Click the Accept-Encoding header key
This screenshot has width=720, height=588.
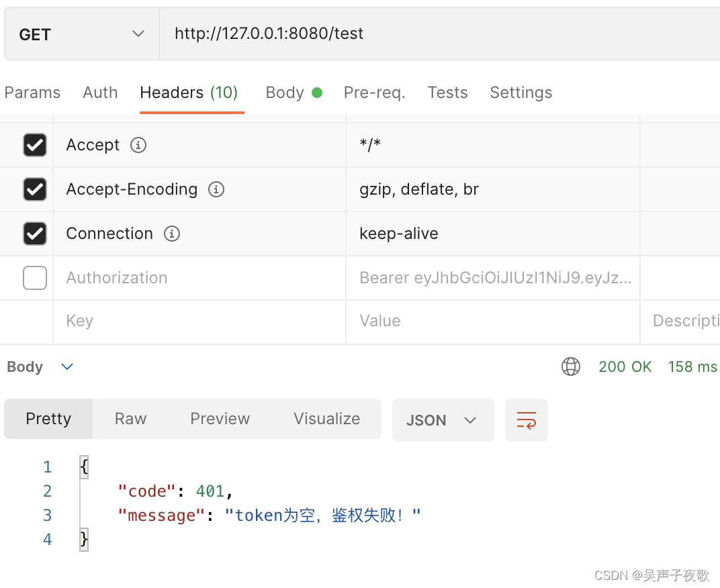pos(132,189)
